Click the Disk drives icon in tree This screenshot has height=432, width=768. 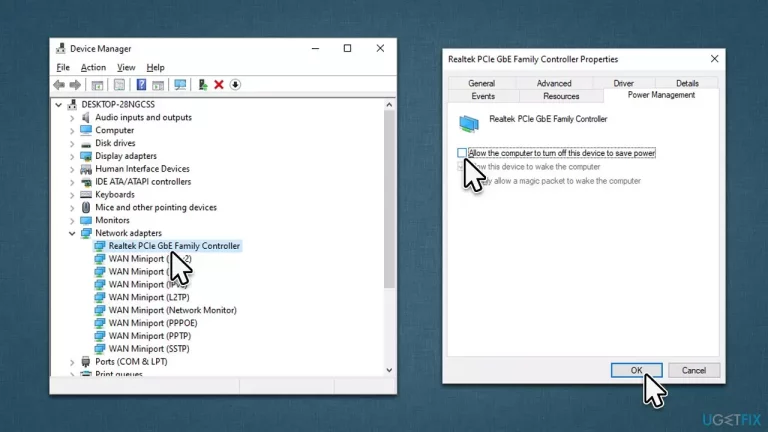(x=86, y=144)
